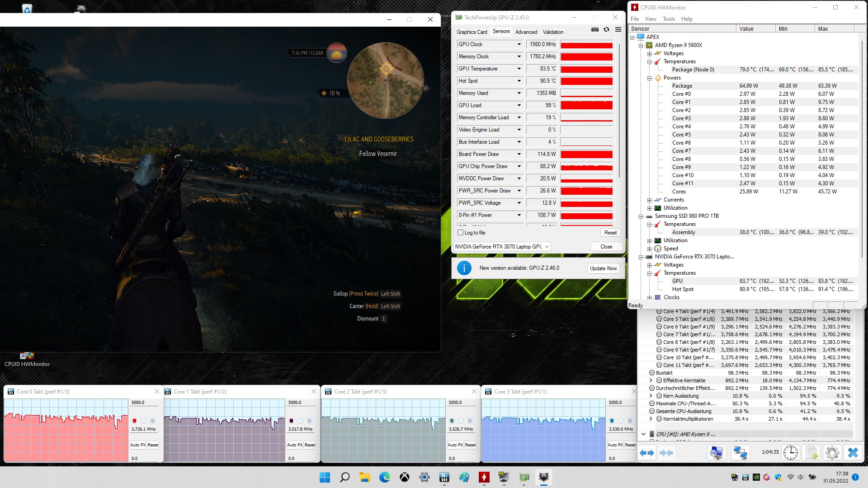Click HWiNFO sensor search monitor icon
868x488 pixels.
click(x=717, y=452)
